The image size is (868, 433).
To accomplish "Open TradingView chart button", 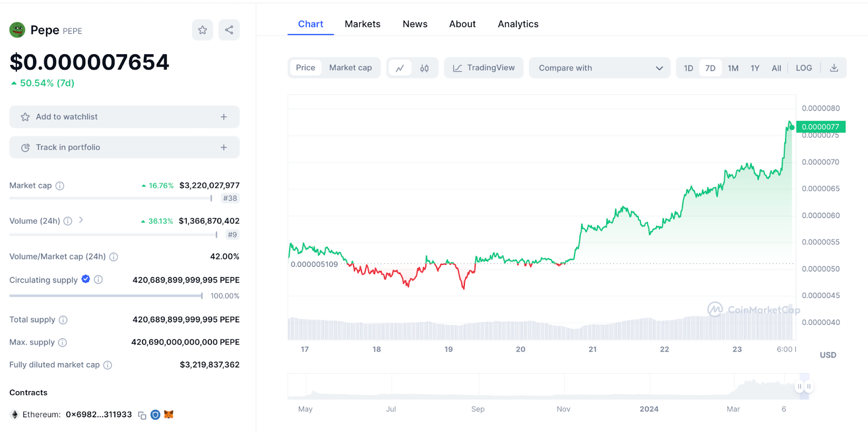I will coord(483,68).
